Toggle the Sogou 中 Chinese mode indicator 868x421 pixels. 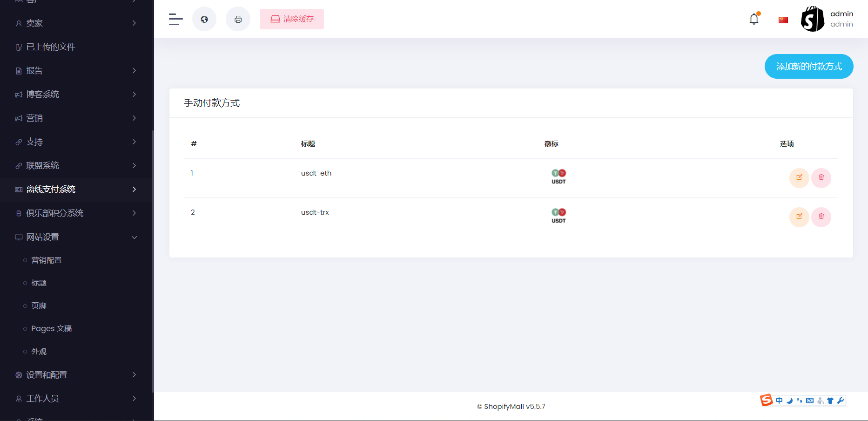779,401
